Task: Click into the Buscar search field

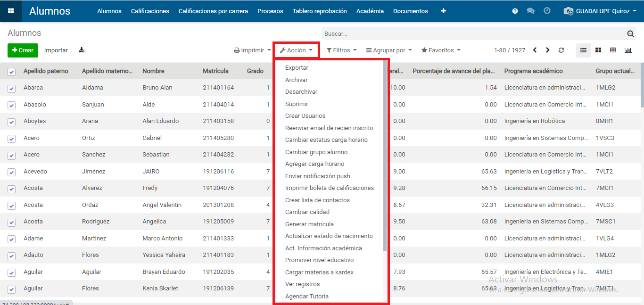Action: 471,34
